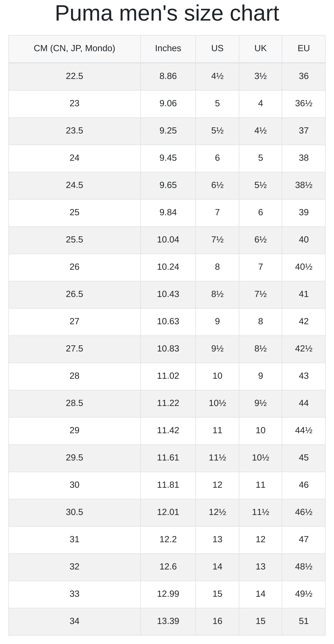Select the US column header
334x644 pixels.
[217, 49]
